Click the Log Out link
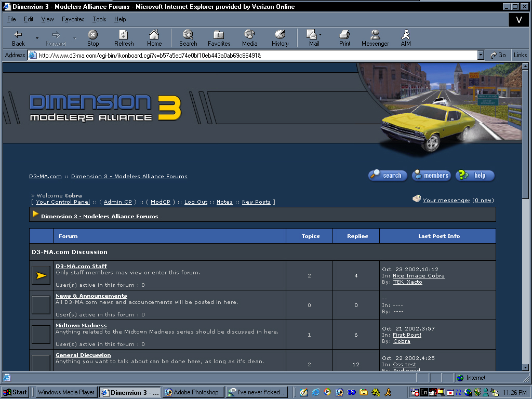 196,202
